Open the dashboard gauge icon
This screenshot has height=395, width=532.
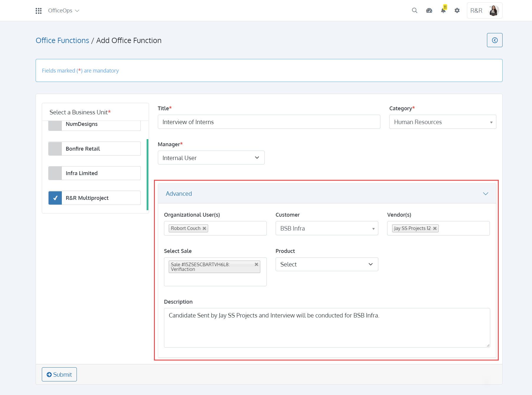tap(429, 11)
